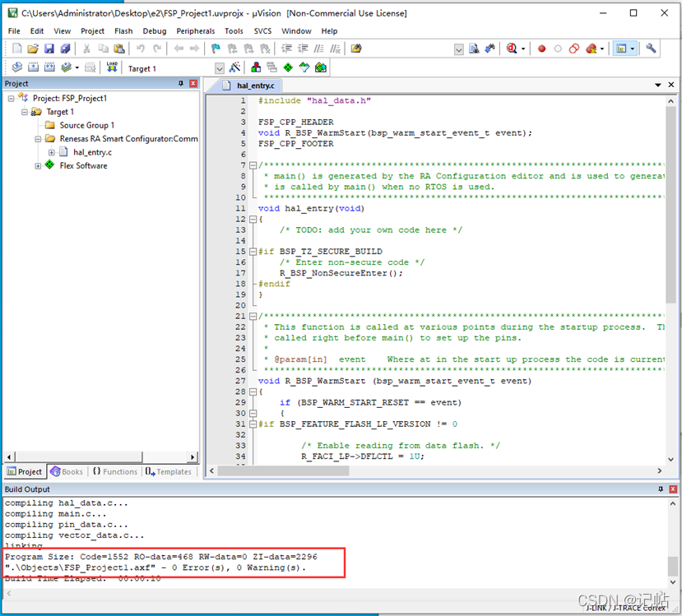Collapse the Target 1 tree node
The height and width of the screenshot is (616, 682).
pyautogui.click(x=25, y=112)
